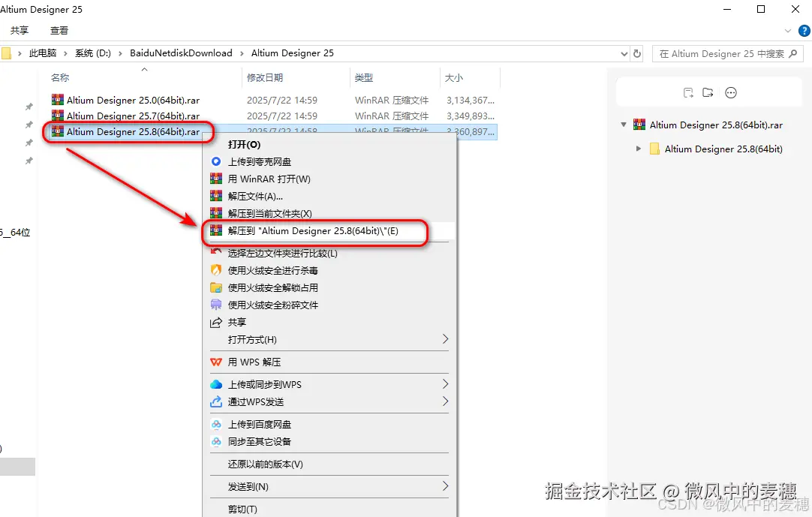
Task: Open the 查看 ribbon tab
Action: click(59, 31)
